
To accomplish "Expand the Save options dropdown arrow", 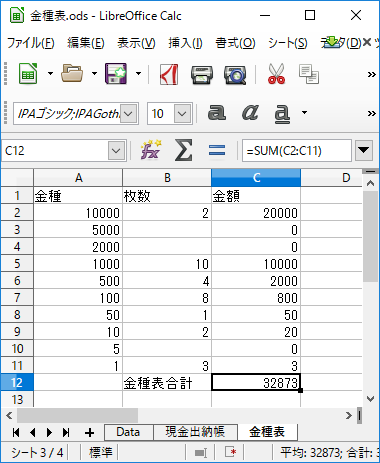I will [138, 74].
